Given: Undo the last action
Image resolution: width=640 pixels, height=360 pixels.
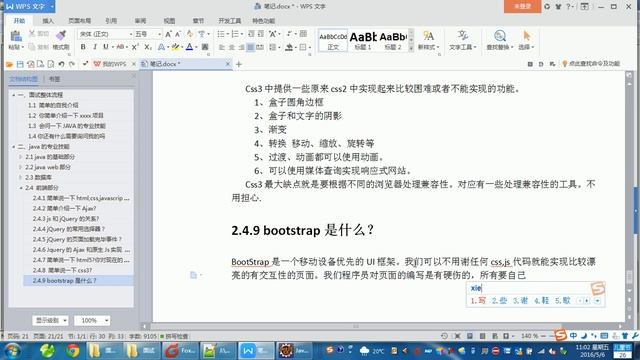Looking at the screenshot, I should (61, 64).
